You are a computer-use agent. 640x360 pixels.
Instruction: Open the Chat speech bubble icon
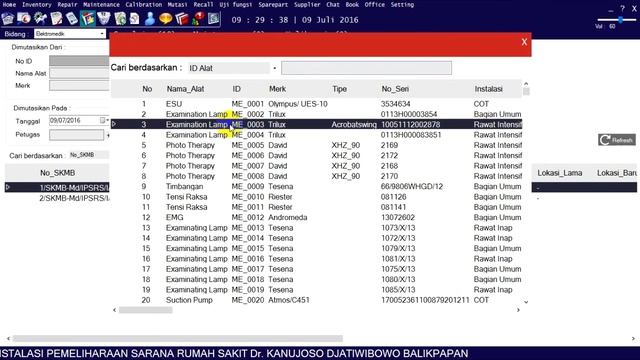(x=166, y=19)
